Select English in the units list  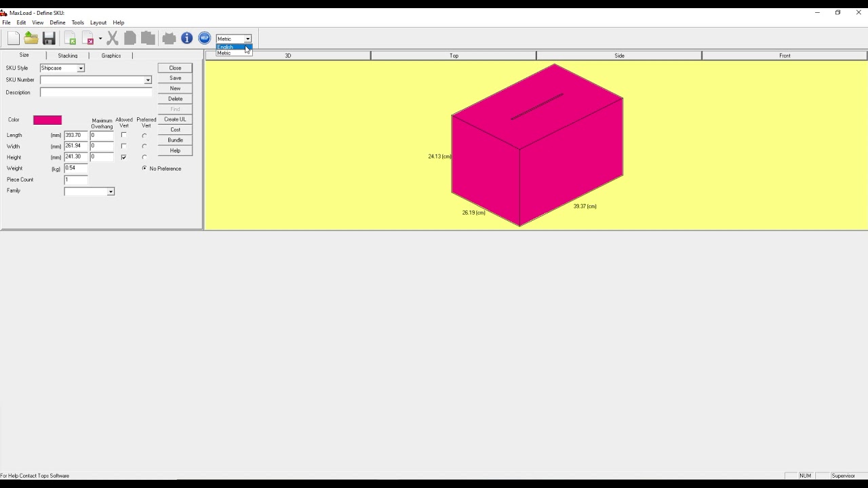point(234,47)
